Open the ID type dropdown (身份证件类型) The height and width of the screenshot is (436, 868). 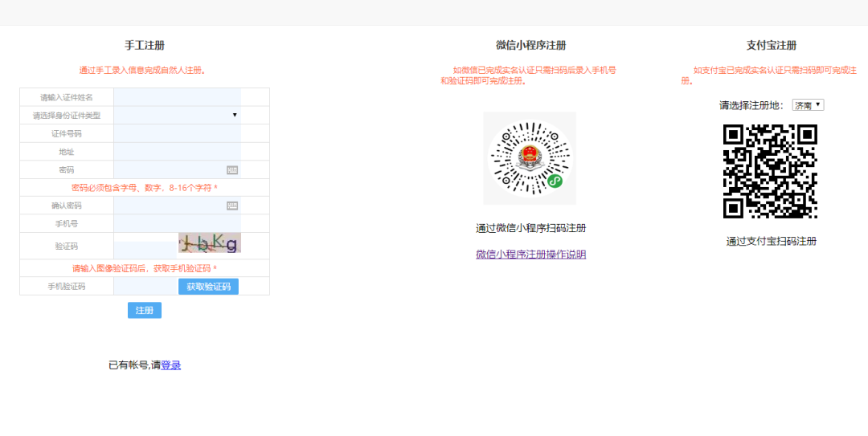[x=177, y=115]
